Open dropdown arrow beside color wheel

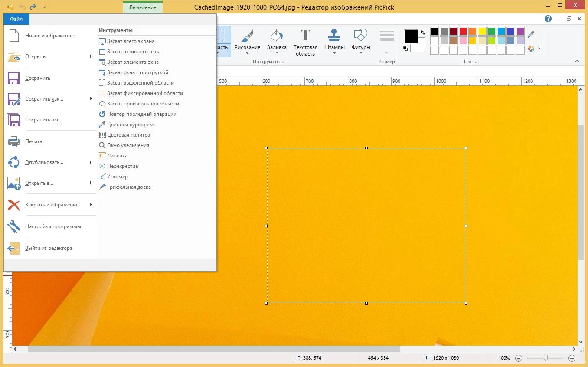[x=539, y=49]
